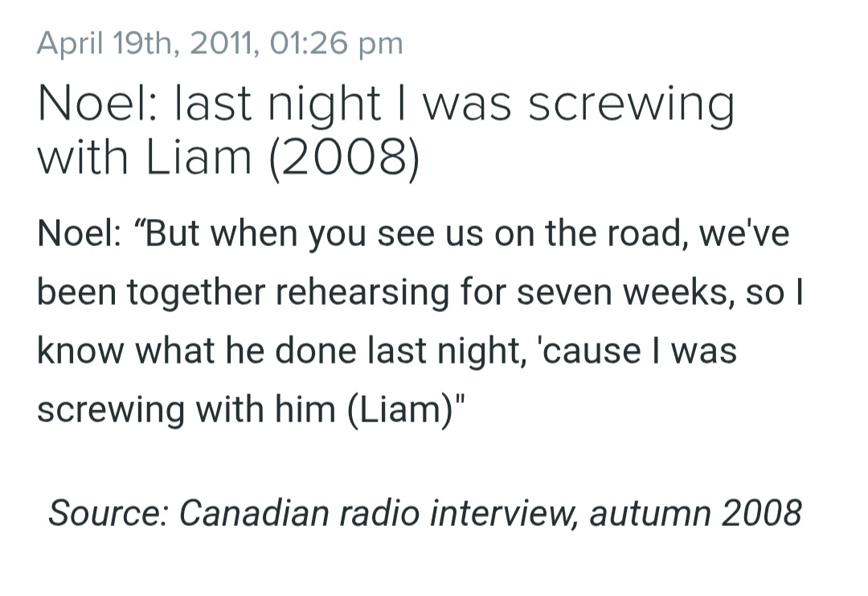Screen dimensions: 868x596
Task: Click the phrase "on the road"
Action: 590,233
